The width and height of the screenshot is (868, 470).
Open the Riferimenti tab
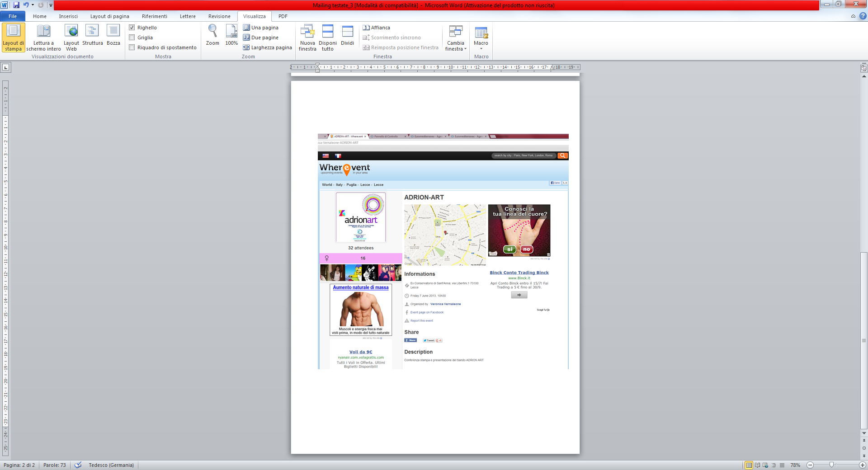coord(155,16)
